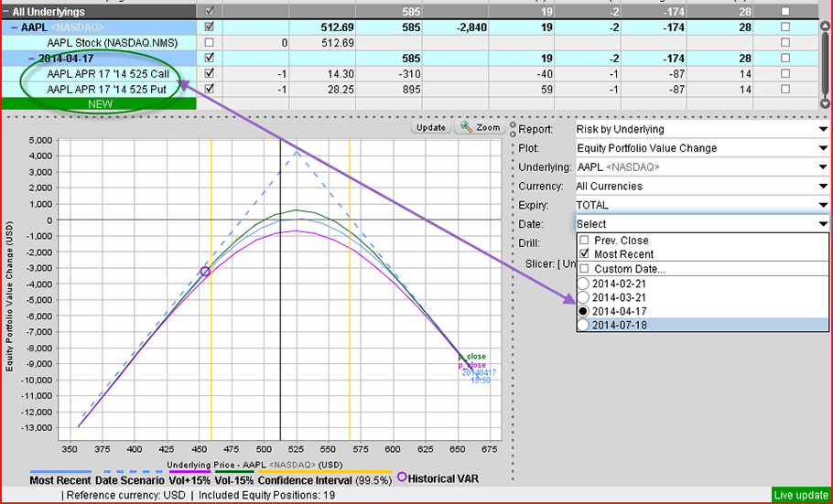
Task: Click the 28.25 price in Put row
Action: pos(341,90)
